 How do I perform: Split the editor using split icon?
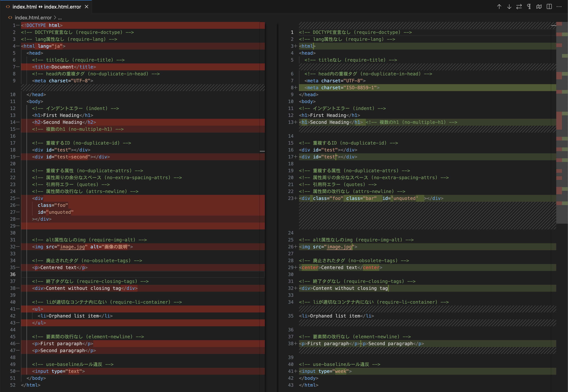pos(549,7)
